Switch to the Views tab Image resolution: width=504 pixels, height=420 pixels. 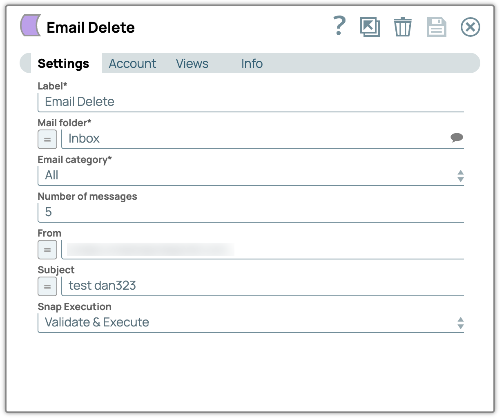coord(192,64)
